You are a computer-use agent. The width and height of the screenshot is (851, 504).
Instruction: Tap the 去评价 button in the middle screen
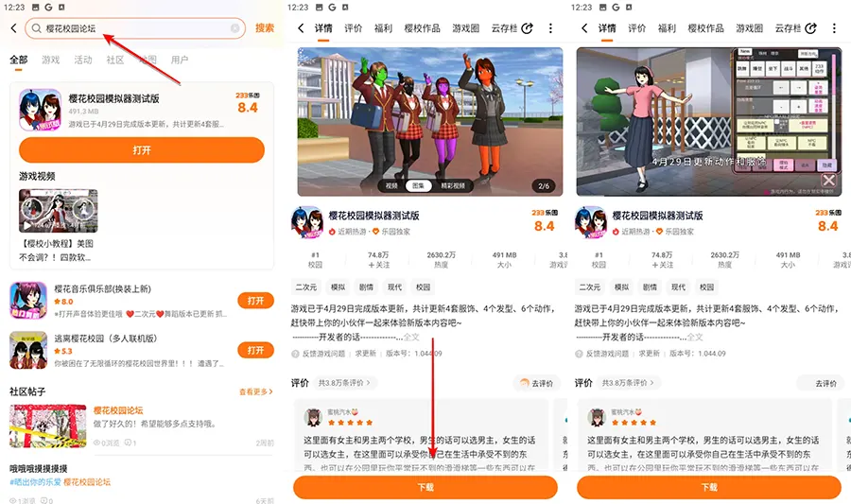[x=536, y=383]
